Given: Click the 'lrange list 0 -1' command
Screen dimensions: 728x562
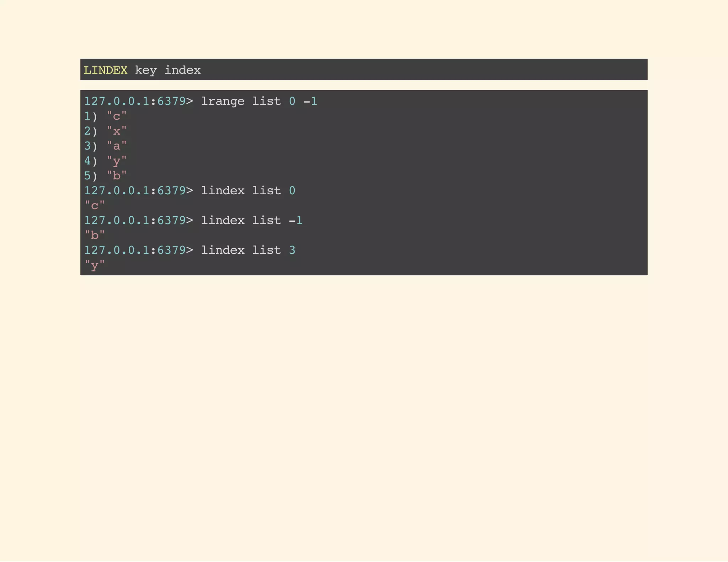Looking at the screenshot, I should [259, 101].
